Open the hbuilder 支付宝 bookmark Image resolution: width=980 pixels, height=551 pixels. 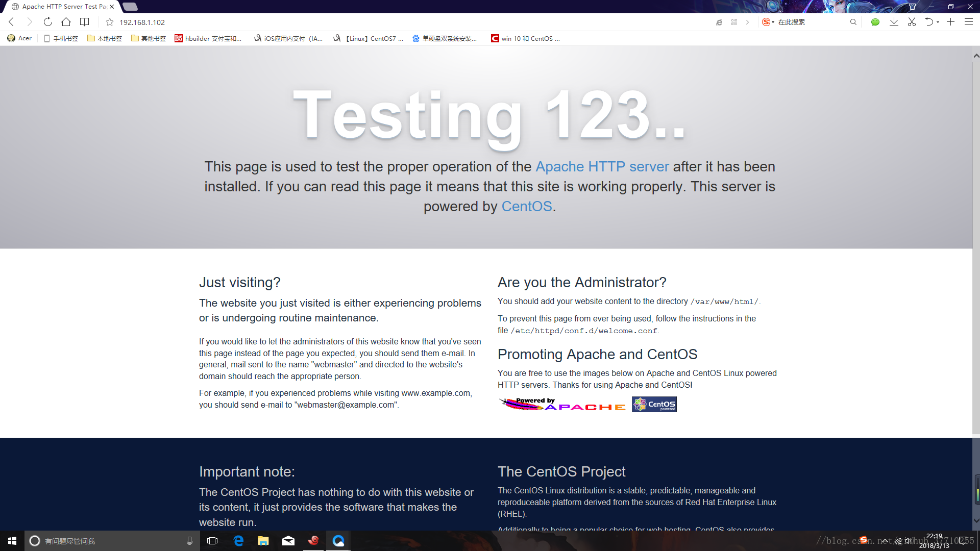click(208, 38)
